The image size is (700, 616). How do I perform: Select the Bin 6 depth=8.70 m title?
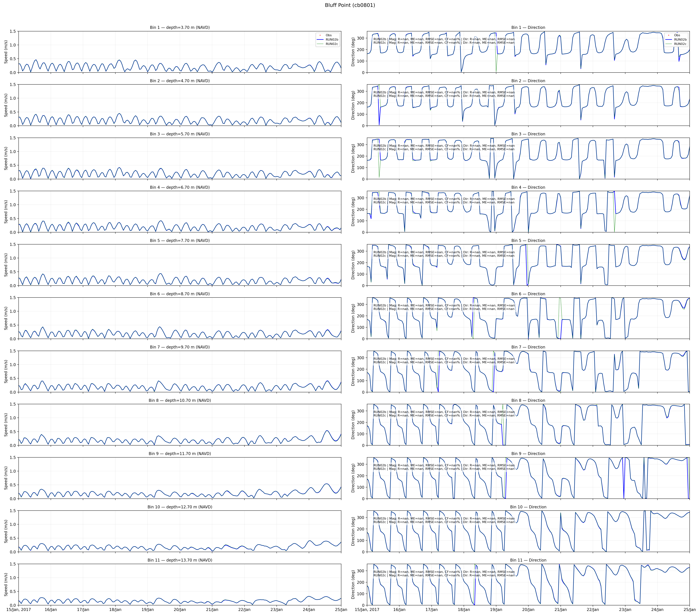click(x=179, y=294)
